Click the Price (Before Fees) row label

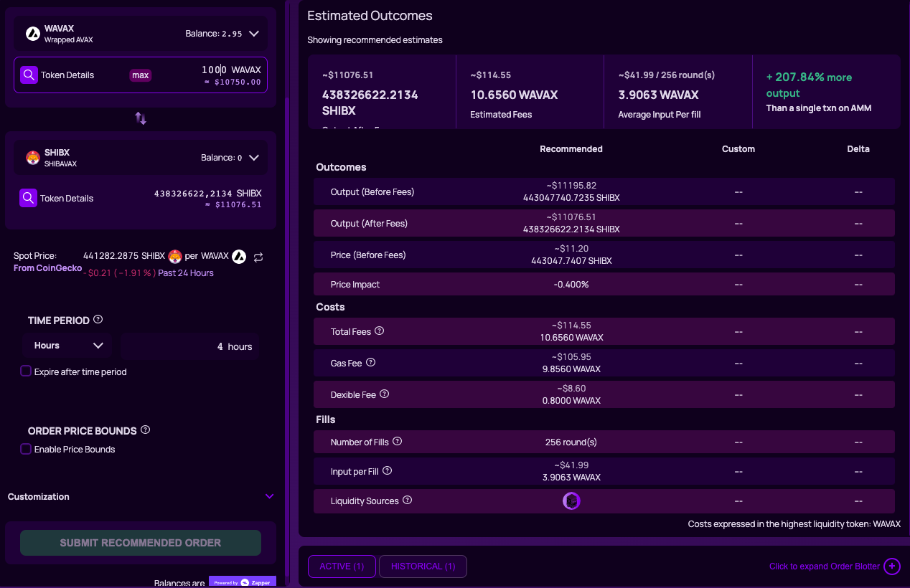point(368,255)
